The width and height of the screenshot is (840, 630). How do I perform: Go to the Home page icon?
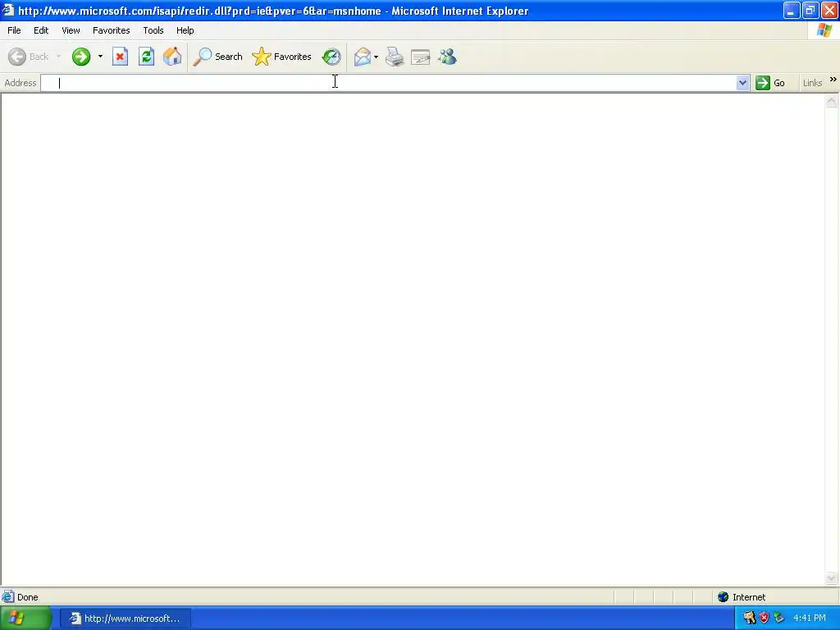(172, 57)
